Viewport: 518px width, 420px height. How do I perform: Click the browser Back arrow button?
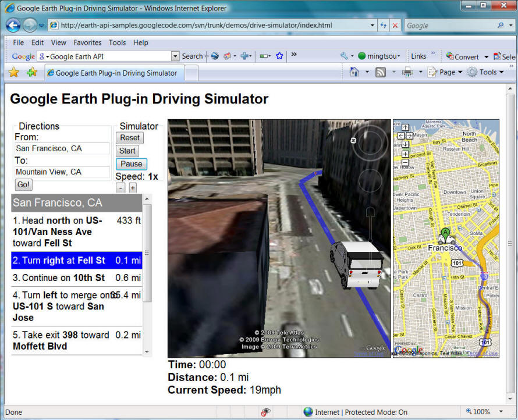coord(13,25)
